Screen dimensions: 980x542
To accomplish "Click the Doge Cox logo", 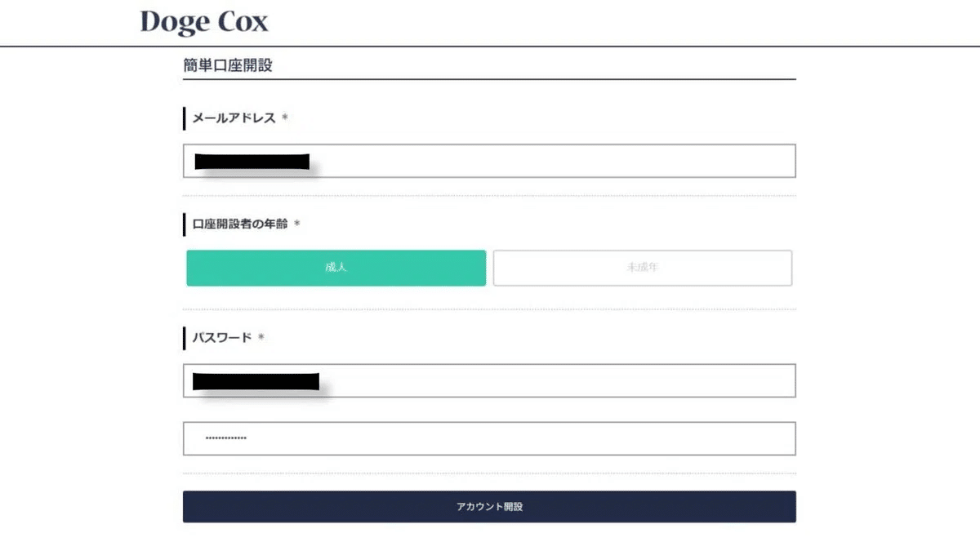I will (x=204, y=22).
